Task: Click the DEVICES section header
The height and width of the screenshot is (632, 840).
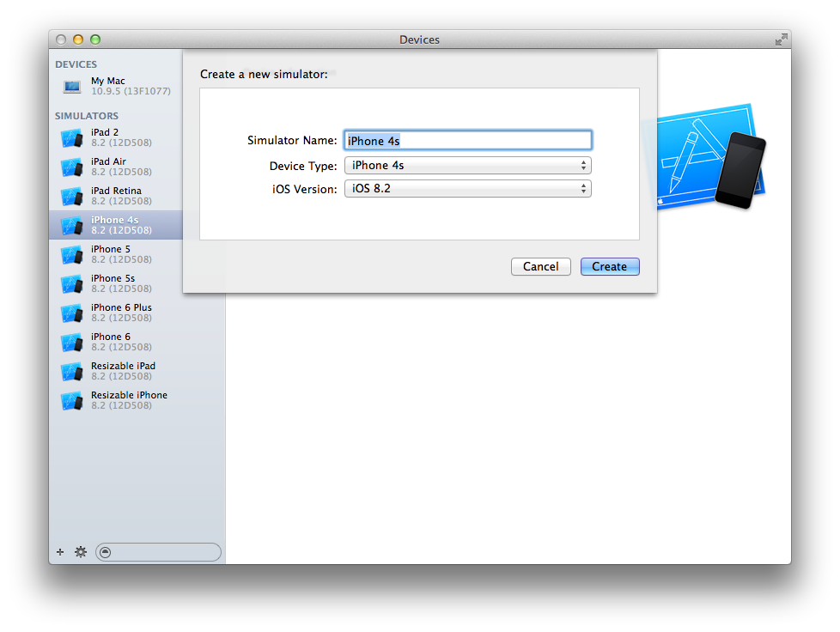Action: 76,64
